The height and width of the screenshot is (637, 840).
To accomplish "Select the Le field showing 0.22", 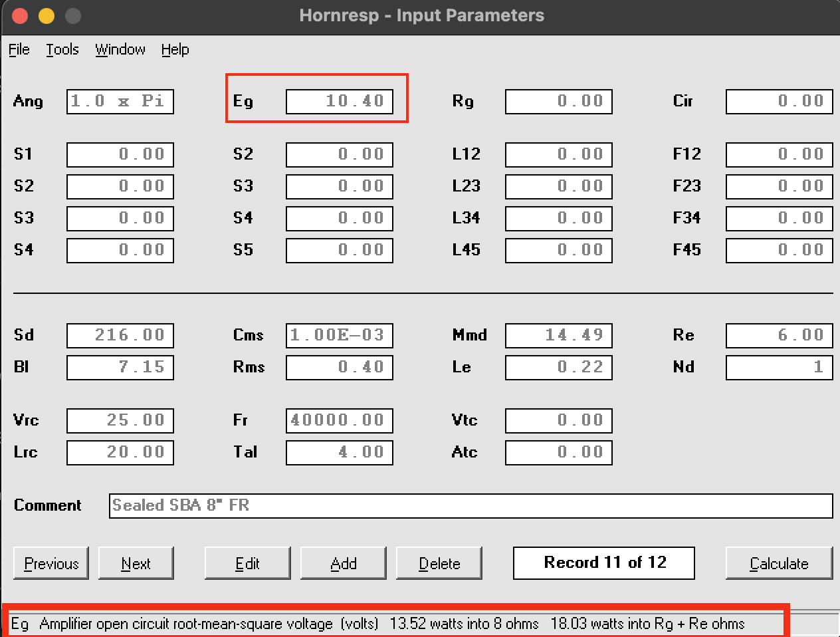I will tap(559, 368).
